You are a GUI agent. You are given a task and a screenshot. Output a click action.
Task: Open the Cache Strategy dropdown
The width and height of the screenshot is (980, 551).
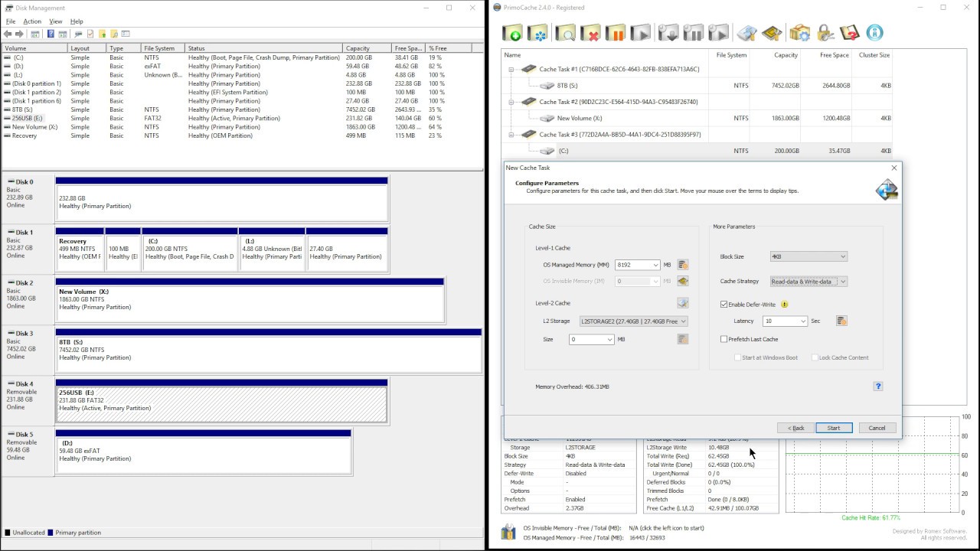point(842,282)
